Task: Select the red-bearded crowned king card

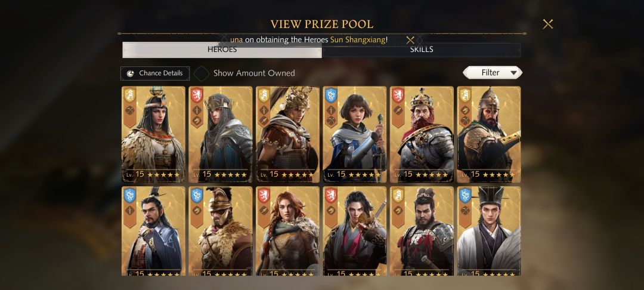Action: tap(422, 134)
